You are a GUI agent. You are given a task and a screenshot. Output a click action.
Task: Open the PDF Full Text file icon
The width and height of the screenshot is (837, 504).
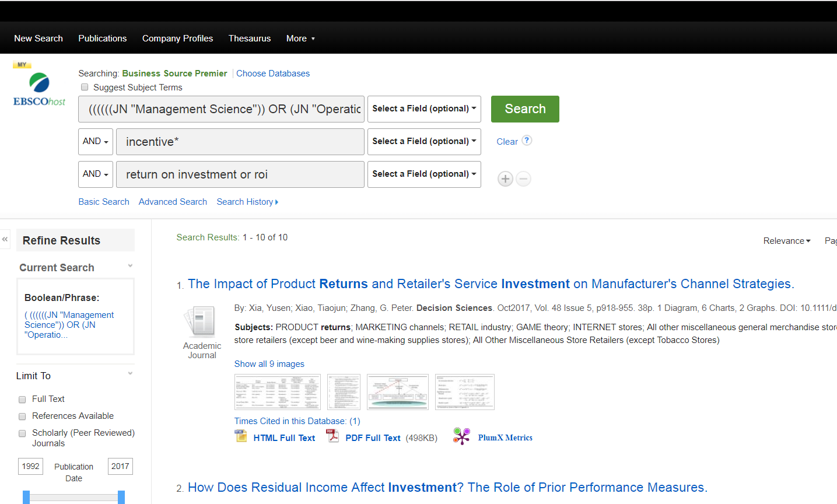tap(332, 436)
